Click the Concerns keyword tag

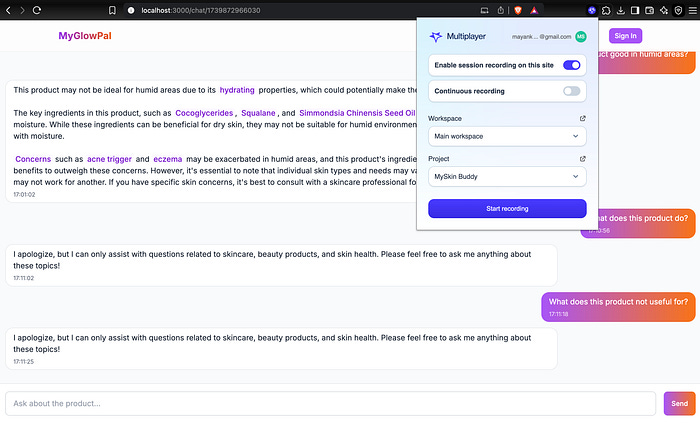point(33,159)
